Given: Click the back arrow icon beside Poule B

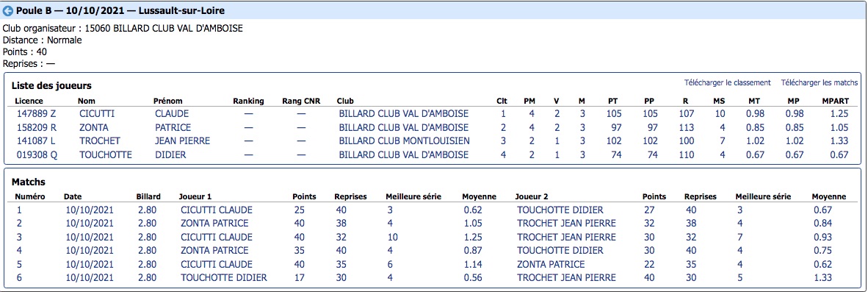Looking at the screenshot, I should [8, 10].
